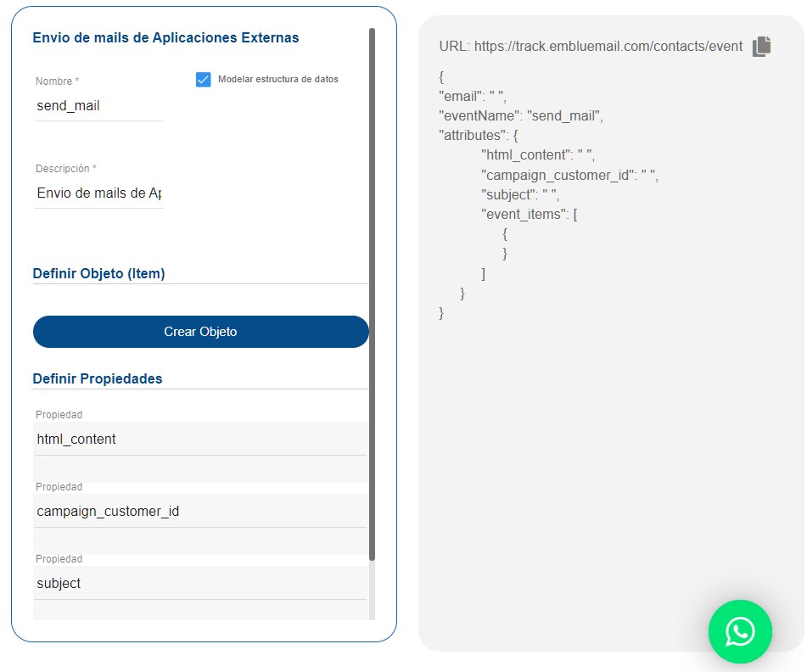This screenshot has height=672, width=807.
Task: Select the campaign_customer_id property field
Action: [200, 511]
